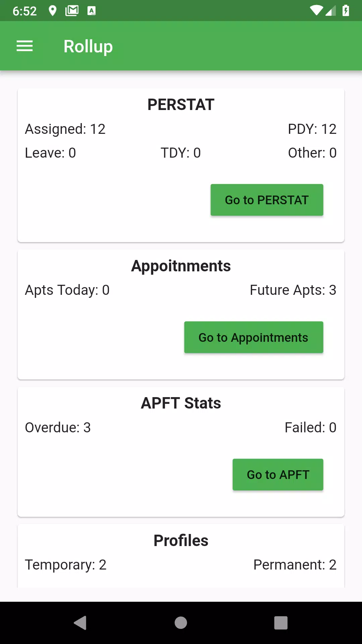Image resolution: width=362 pixels, height=644 pixels.
Task: Tap the Future Apts: 3 count
Action: pos(293,290)
